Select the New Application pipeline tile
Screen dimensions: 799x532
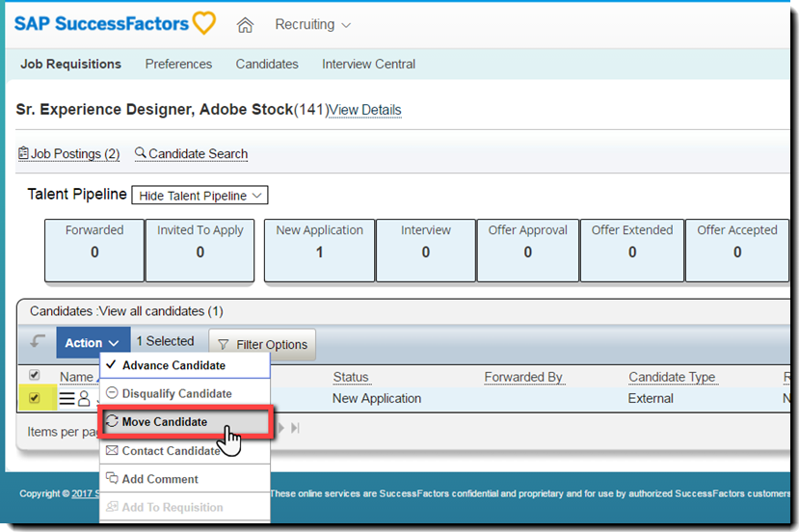[319, 249]
